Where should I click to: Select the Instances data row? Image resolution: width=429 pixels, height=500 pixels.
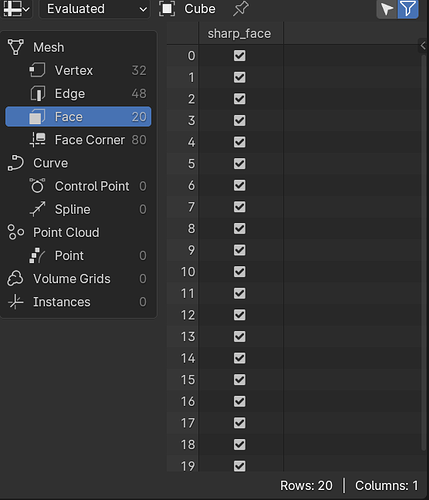(78, 302)
